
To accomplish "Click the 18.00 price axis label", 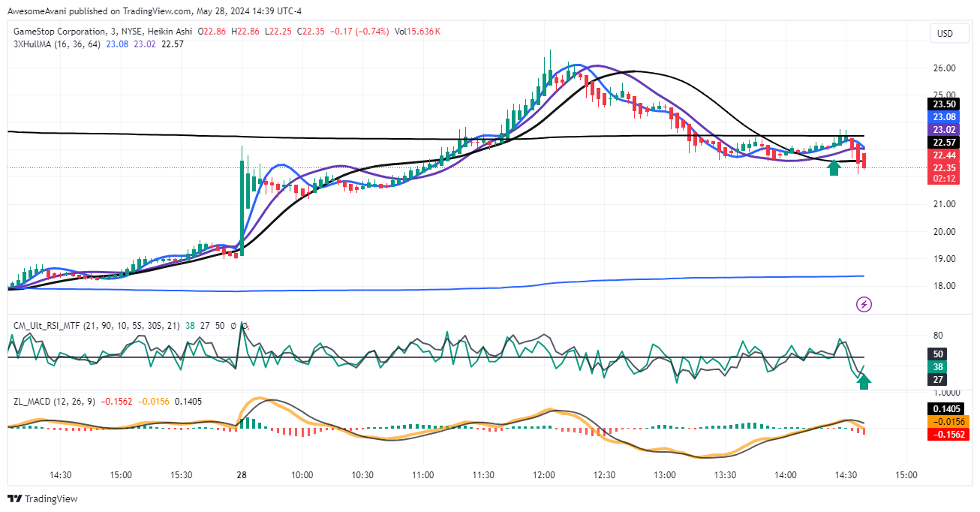I will pos(944,286).
